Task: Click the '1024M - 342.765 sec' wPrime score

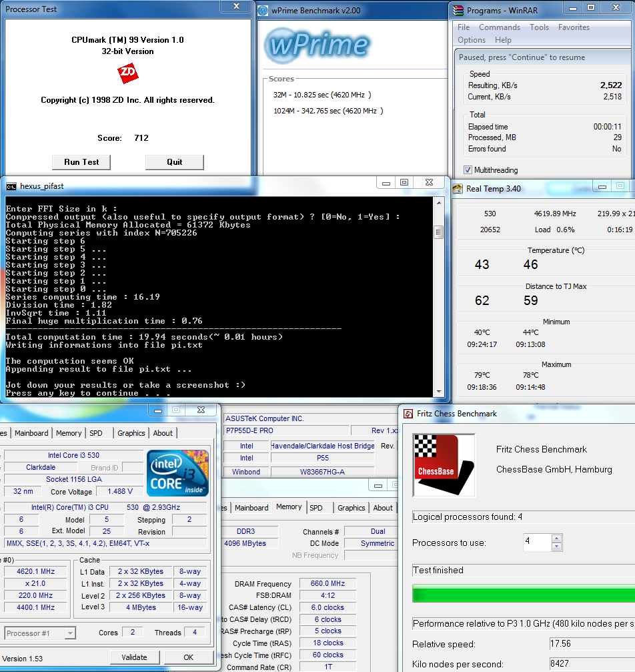Action: click(x=328, y=111)
